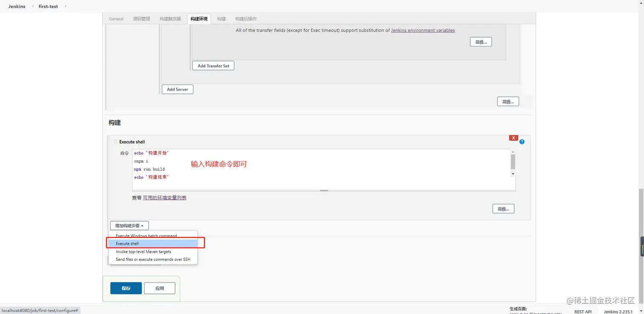Apply changes with the 应用 button
The width and height of the screenshot is (644, 314).
coord(159,288)
